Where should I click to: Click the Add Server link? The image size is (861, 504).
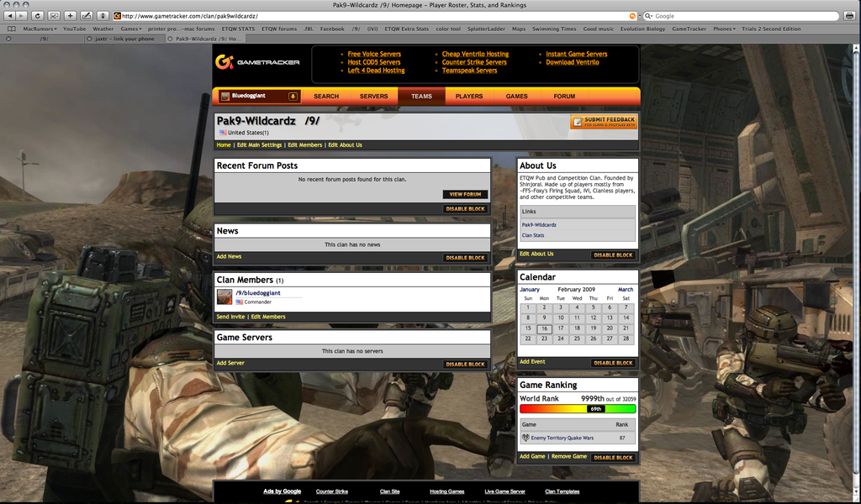pyautogui.click(x=230, y=363)
